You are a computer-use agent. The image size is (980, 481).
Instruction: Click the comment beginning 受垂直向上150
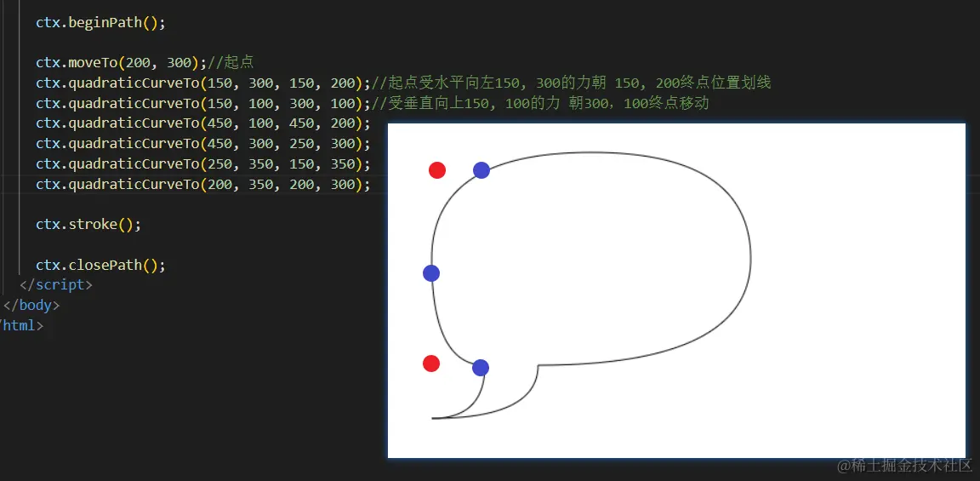click(x=540, y=103)
